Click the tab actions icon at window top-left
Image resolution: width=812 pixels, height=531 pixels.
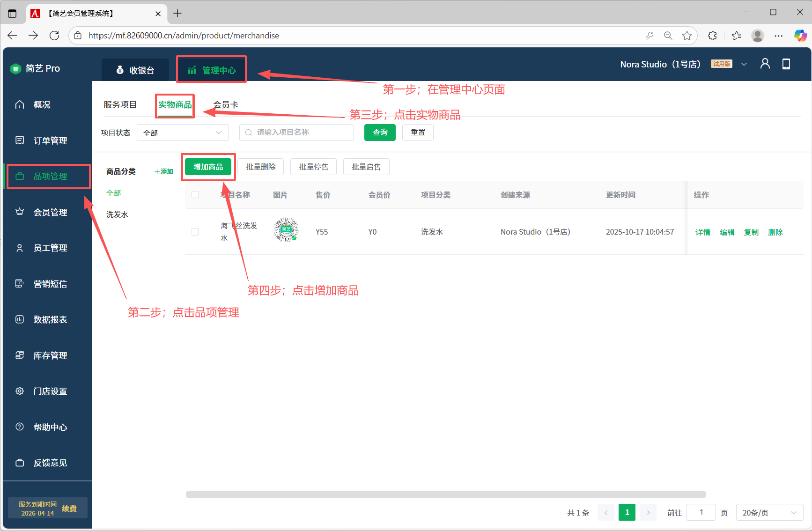coord(13,14)
